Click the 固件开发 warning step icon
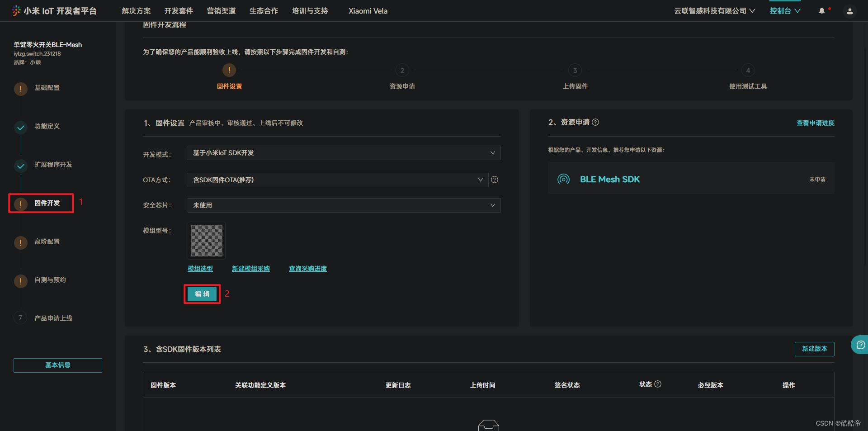 pyautogui.click(x=21, y=204)
